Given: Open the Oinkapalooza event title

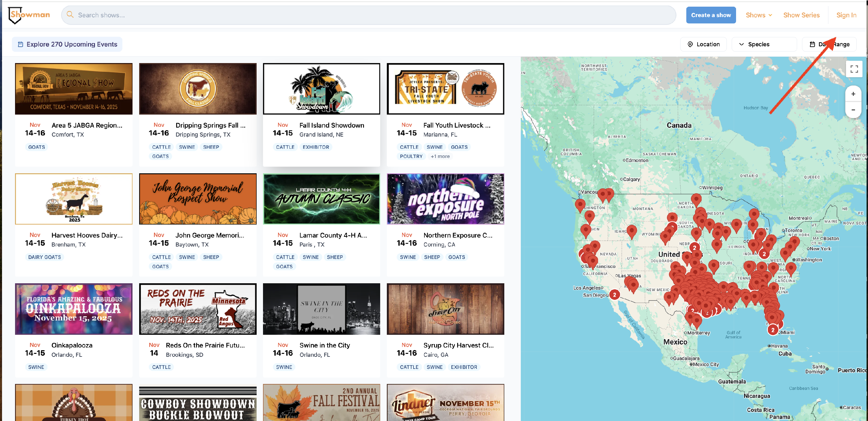Looking at the screenshot, I should coord(72,345).
